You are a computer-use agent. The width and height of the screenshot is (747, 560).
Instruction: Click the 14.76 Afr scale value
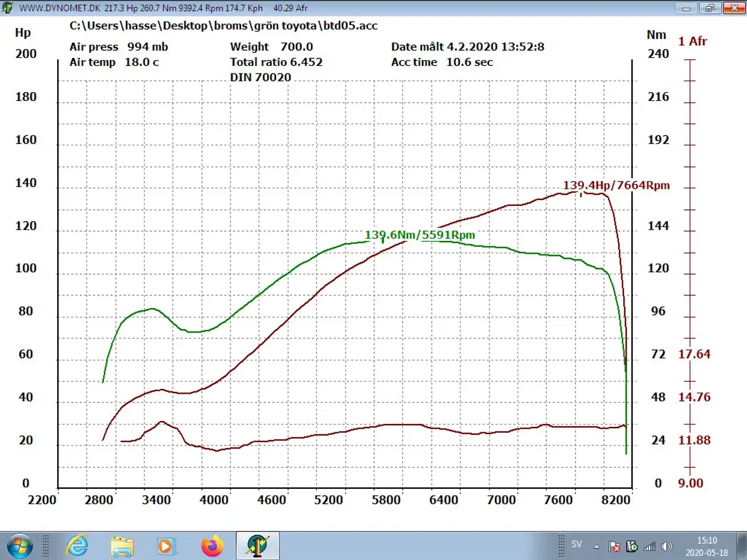[x=694, y=397]
